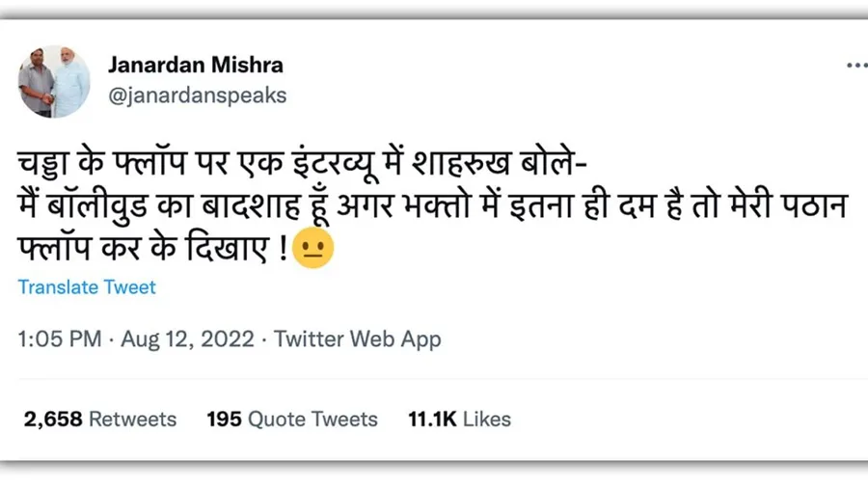Show the 11.1K Likes list
This screenshot has width=868, height=488.
coord(459,419)
